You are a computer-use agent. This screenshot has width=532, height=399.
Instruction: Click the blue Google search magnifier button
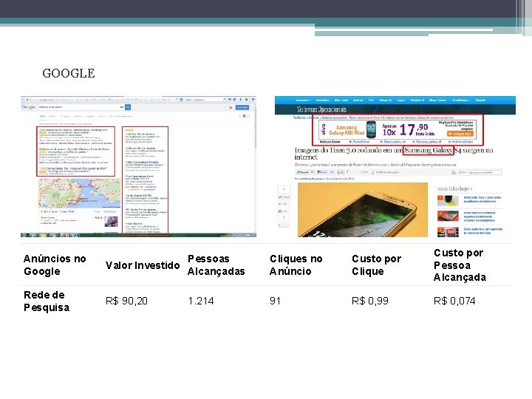click(x=128, y=107)
